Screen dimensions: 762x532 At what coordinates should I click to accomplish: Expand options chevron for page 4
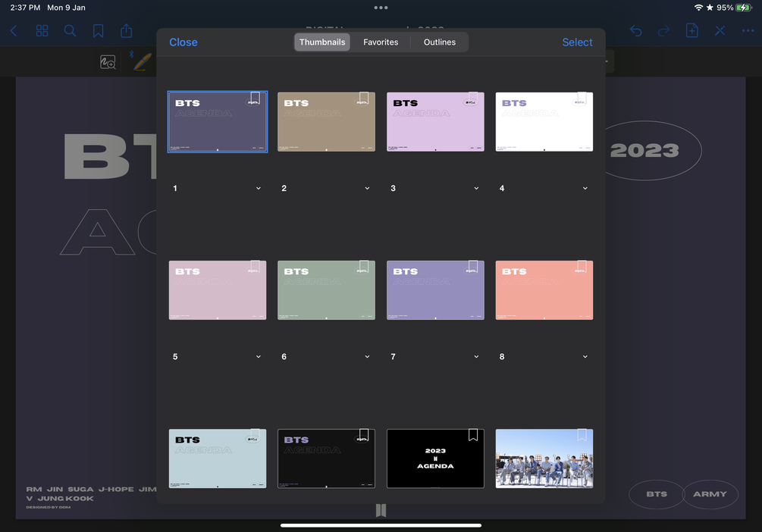point(585,188)
